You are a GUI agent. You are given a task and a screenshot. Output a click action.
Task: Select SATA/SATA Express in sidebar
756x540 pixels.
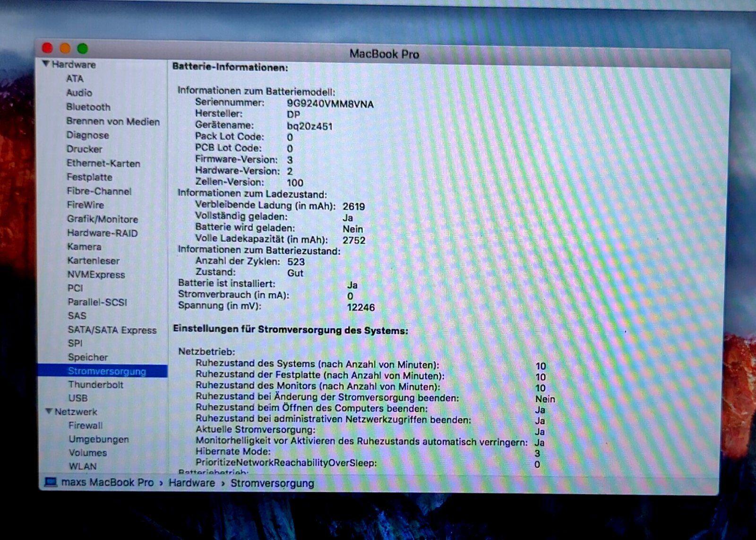[112, 330]
